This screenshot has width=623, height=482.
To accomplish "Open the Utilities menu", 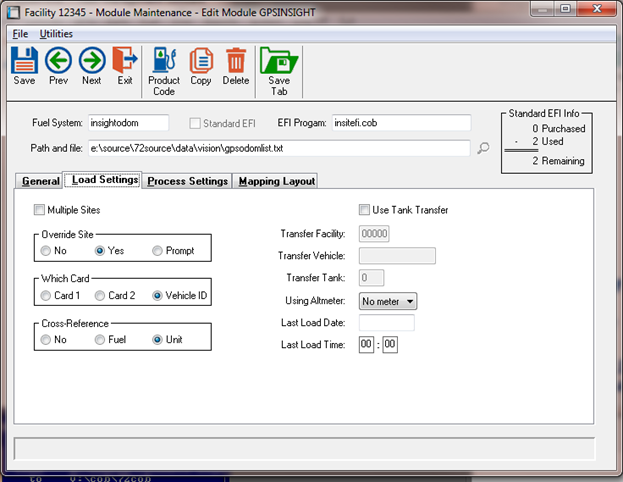I will pos(56,34).
